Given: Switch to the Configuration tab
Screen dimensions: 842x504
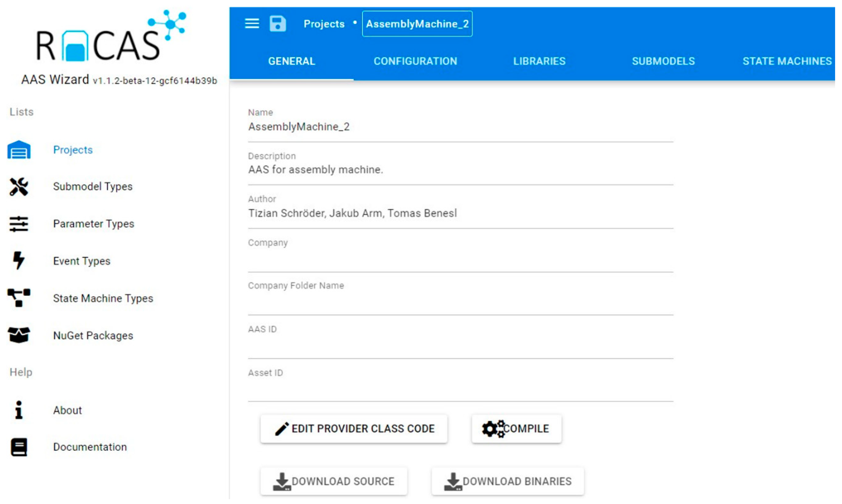Looking at the screenshot, I should tap(415, 61).
